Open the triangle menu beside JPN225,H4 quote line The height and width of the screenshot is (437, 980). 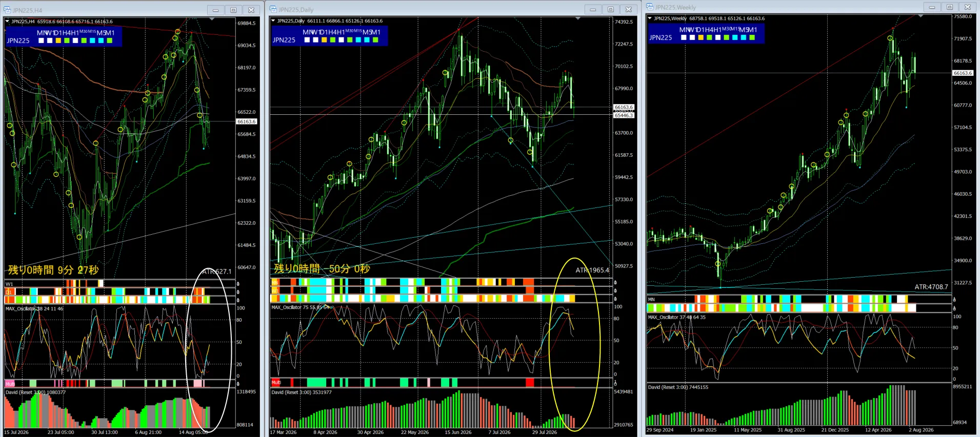(x=7, y=21)
